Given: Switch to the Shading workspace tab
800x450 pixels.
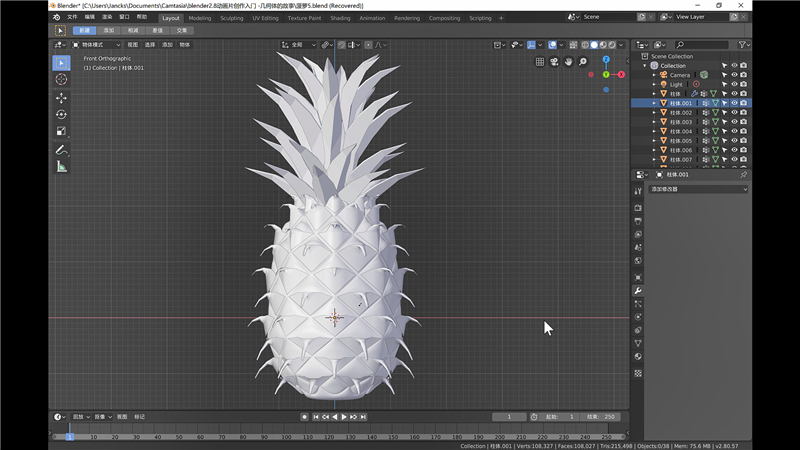Looking at the screenshot, I should pos(340,18).
